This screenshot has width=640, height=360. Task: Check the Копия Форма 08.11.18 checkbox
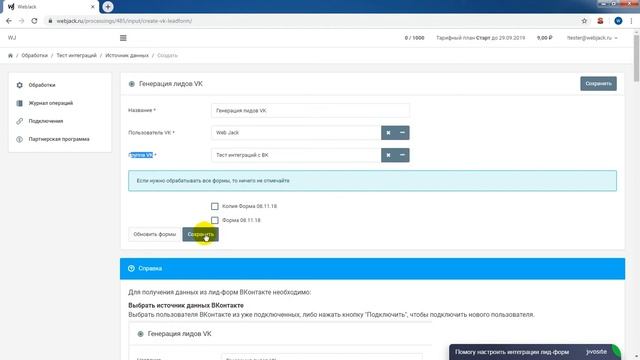(215, 206)
